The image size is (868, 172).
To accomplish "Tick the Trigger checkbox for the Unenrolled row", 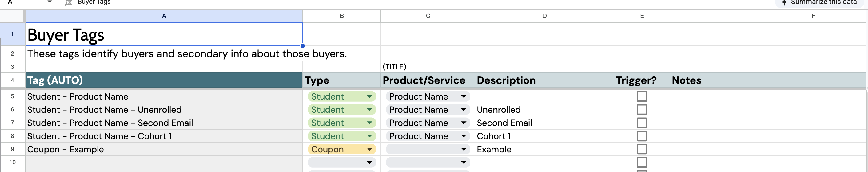I will click(642, 109).
